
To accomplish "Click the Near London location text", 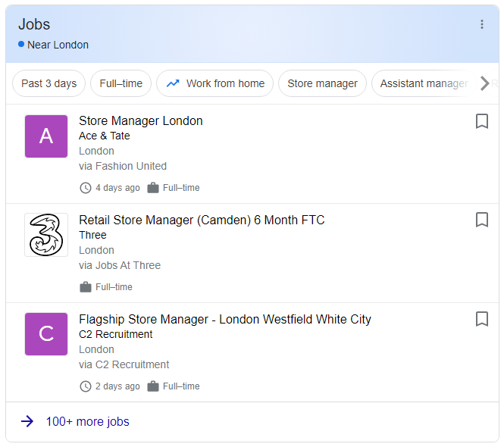I will point(58,45).
